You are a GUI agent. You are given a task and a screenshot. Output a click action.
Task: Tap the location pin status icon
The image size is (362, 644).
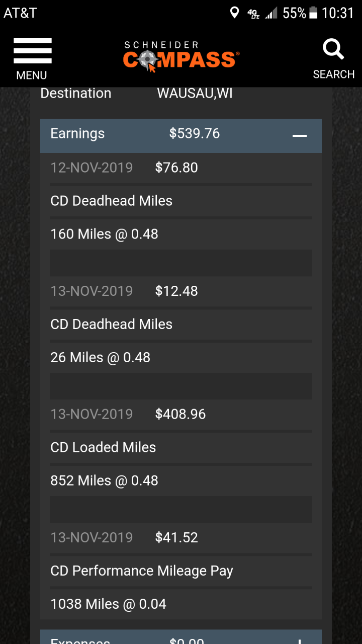234,13
